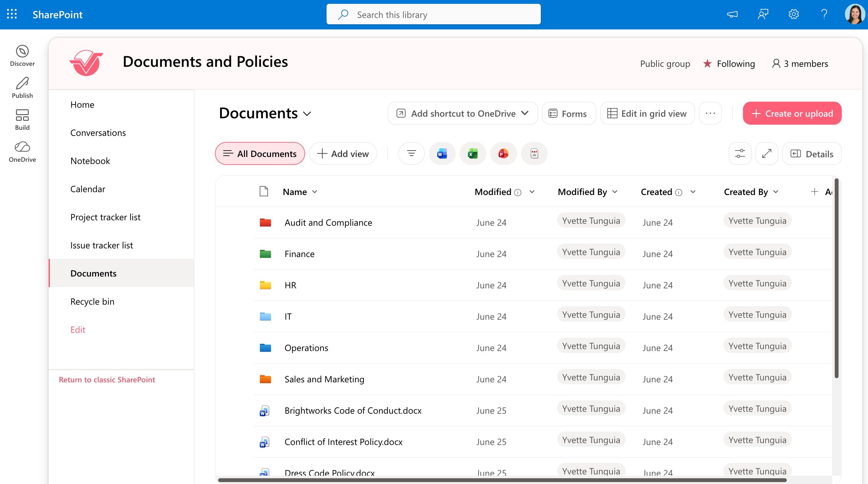Open the filter lines icon button

pyautogui.click(x=411, y=153)
